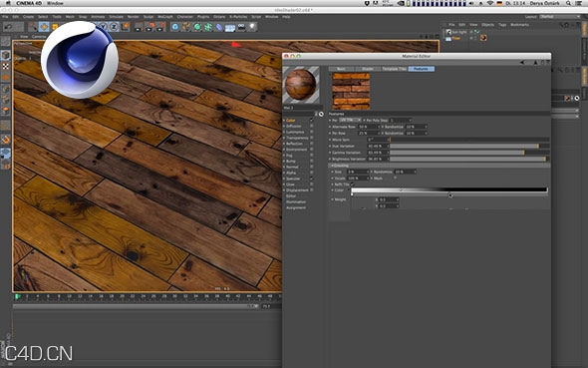Open Assignment settings in channel list
This screenshot has height=368, width=588.
click(x=296, y=207)
